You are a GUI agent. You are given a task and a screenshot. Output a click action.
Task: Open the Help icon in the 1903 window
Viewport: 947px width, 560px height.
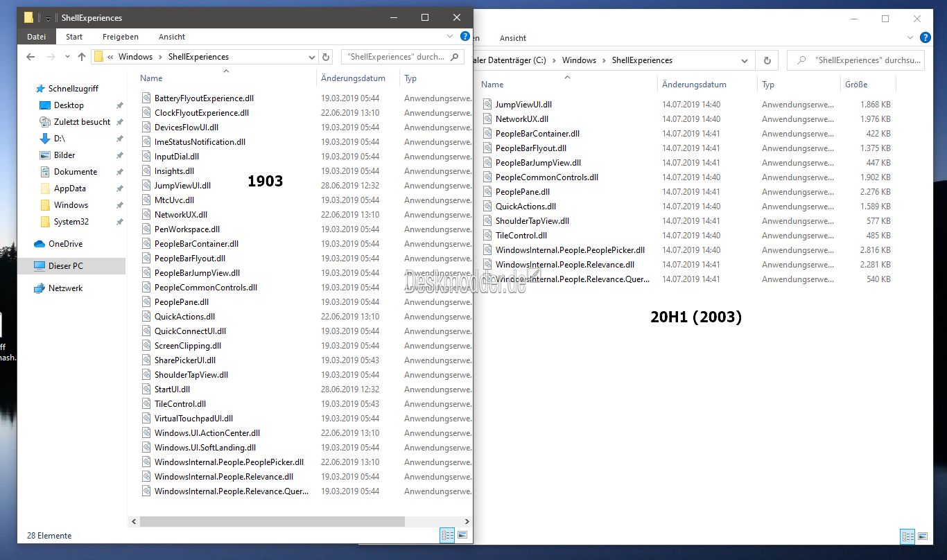coord(465,36)
